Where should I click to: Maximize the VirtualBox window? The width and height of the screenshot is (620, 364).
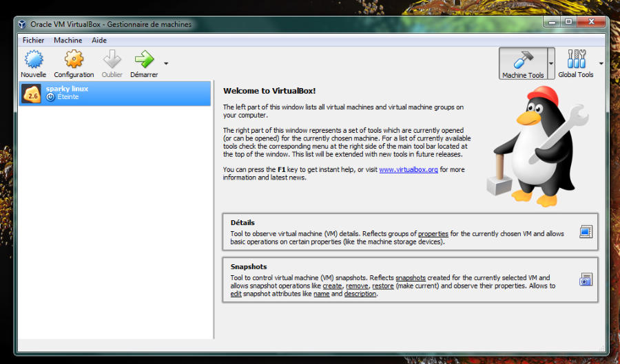point(568,22)
